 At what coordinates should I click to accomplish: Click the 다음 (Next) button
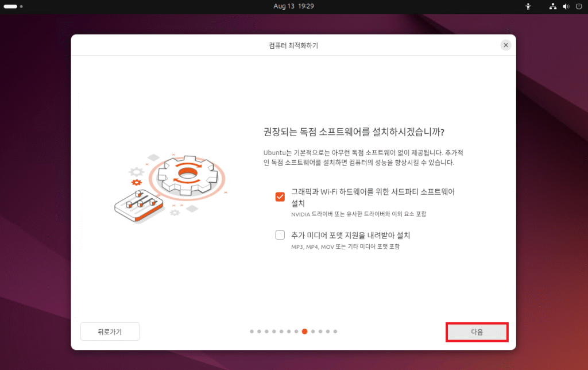tap(477, 332)
